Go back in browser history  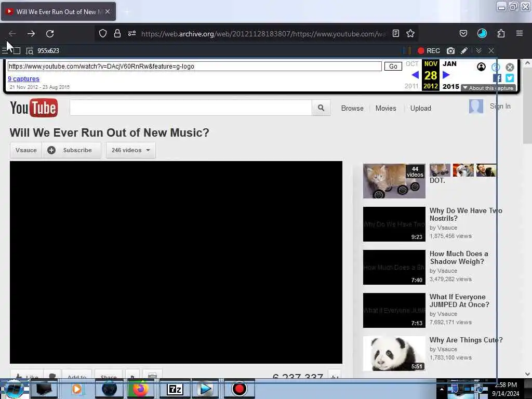pos(12,34)
